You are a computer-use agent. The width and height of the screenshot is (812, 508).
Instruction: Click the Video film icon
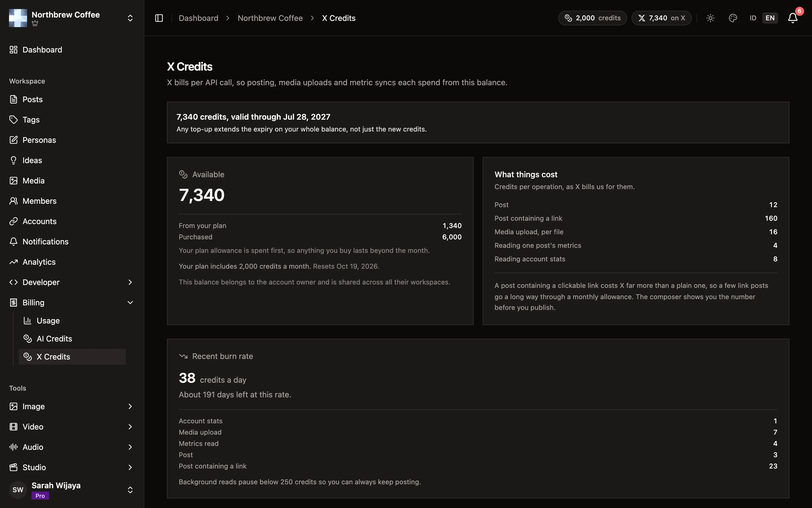(x=14, y=427)
